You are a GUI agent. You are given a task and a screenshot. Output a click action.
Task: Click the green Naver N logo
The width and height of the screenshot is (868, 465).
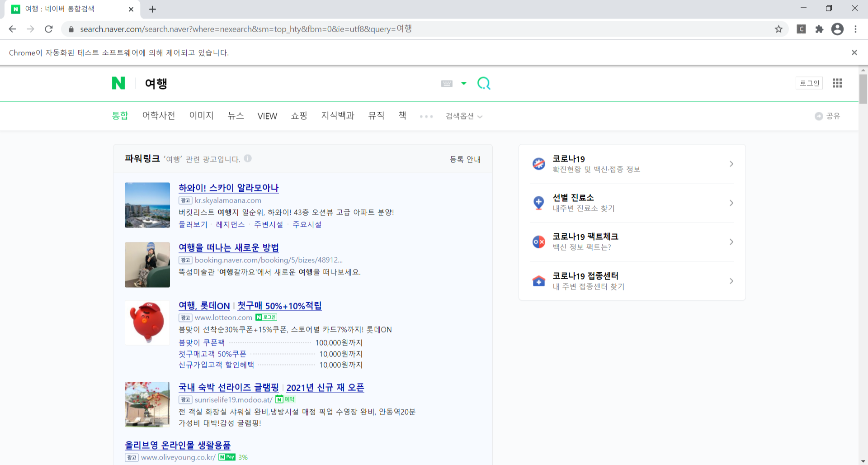(118, 83)
